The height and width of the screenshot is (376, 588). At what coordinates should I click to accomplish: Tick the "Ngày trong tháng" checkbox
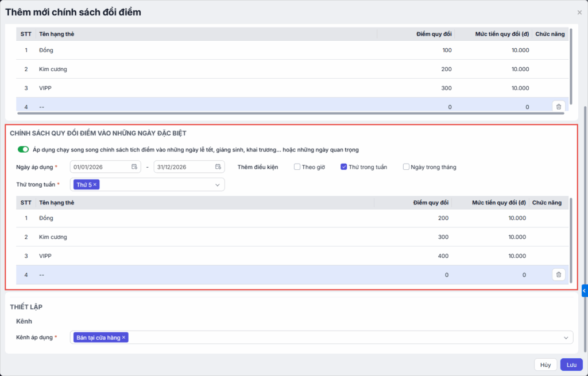407,167
